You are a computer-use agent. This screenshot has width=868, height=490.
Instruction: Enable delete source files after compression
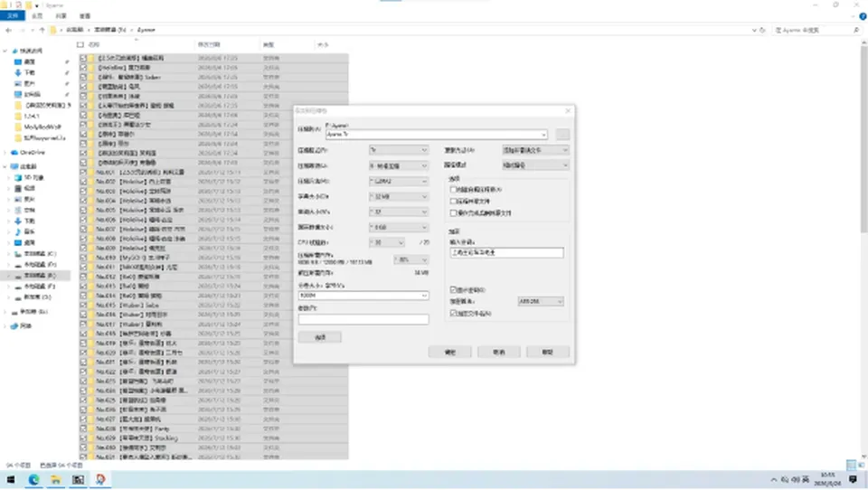click(453, 212)
